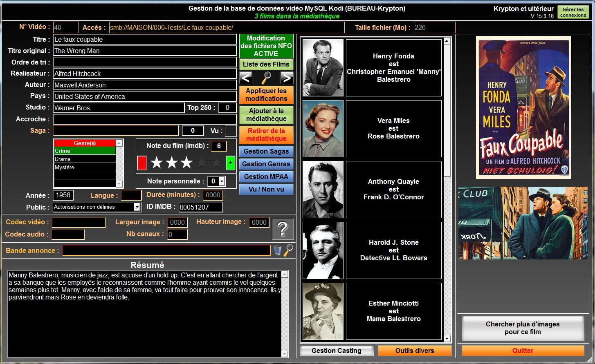
Task: Click the Bande annonce field
Action: pos(166,250)
